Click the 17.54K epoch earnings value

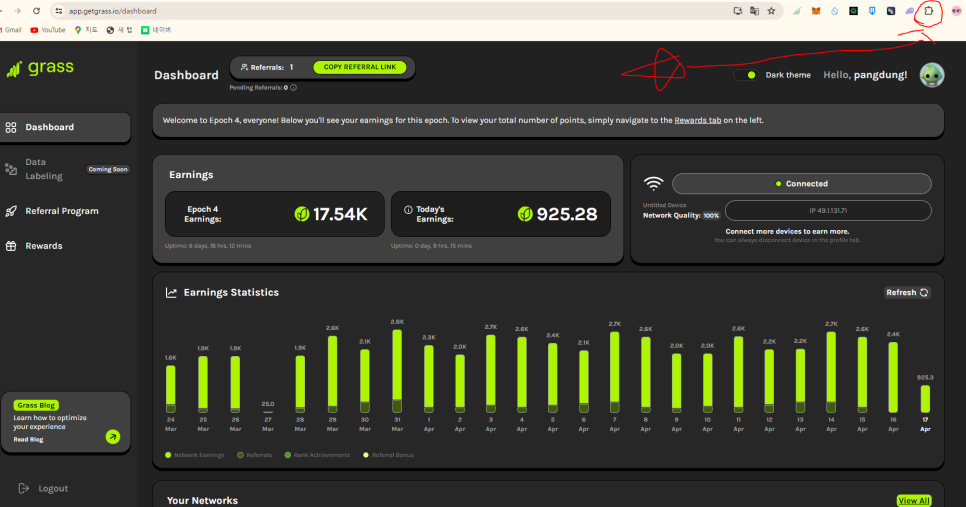click(x=340, y=214)
